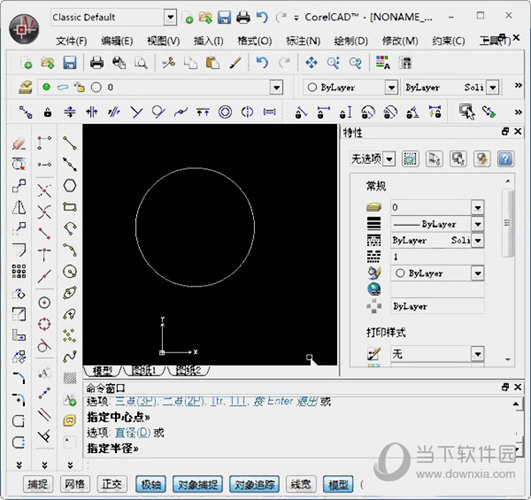Select the Spline curve tool
The width and height of the screenshot is (531, 500).
(70, 356)
